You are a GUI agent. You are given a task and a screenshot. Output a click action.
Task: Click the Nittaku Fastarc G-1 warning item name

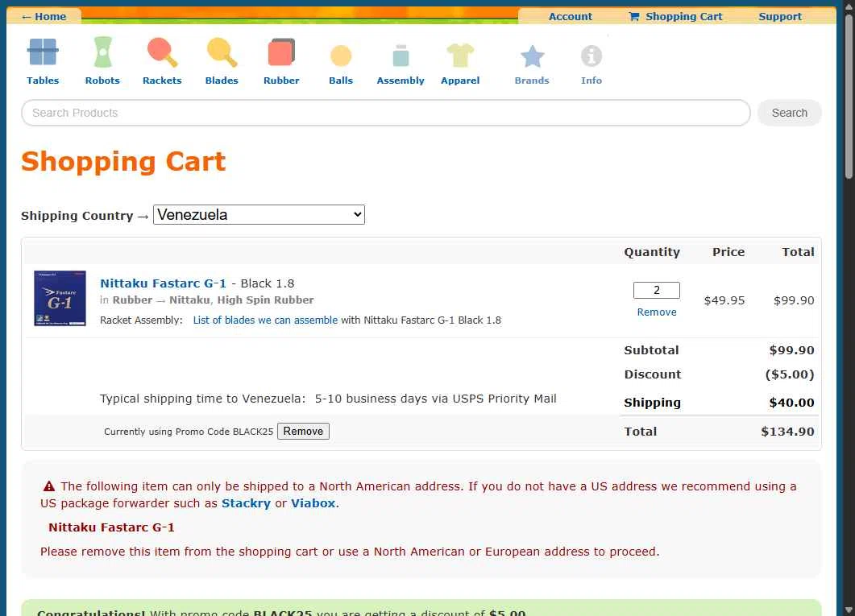tap(111, 527)
